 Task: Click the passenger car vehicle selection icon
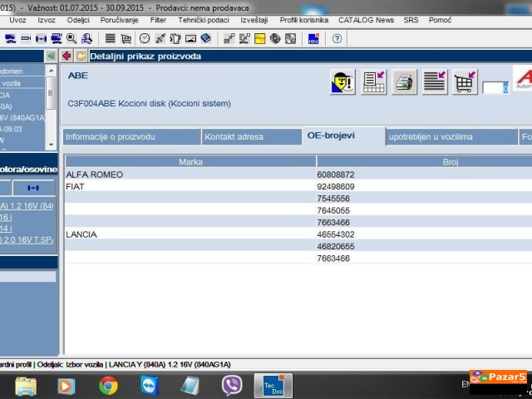coord(10,39)
